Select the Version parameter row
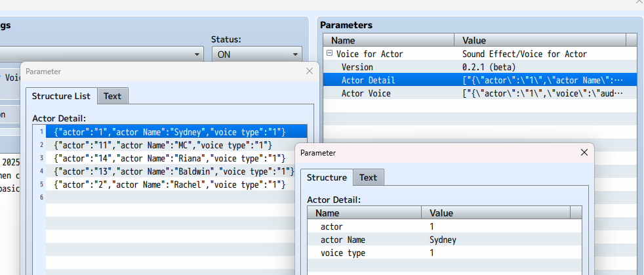The width and height of the screenshot is (644, 275). coord(480,67)
